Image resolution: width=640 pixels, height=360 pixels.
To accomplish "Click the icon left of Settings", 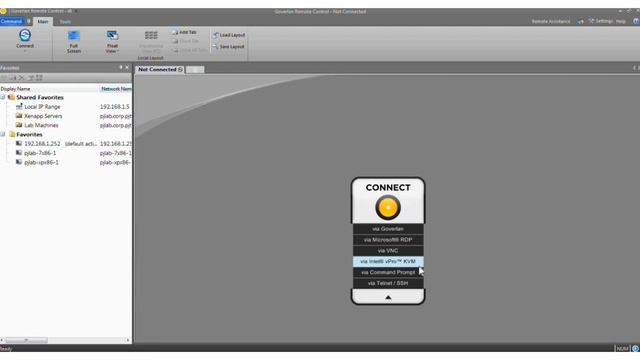I will point(580,21).
